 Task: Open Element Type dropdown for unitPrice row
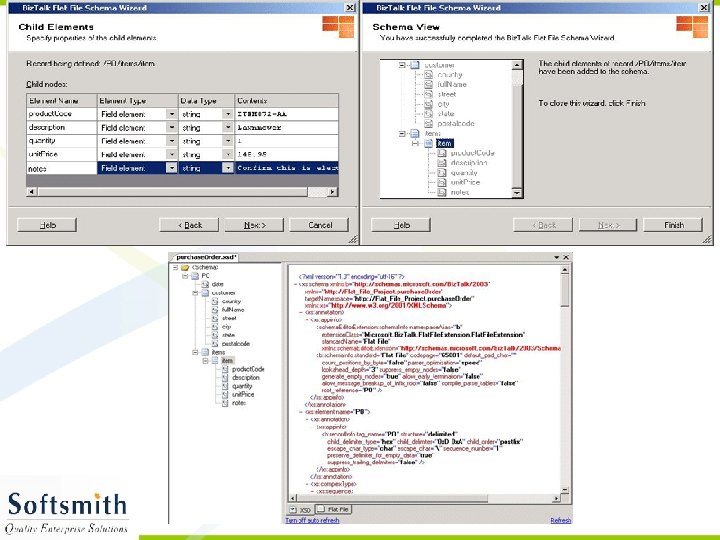pyautogui.click(x=171, y=154)
